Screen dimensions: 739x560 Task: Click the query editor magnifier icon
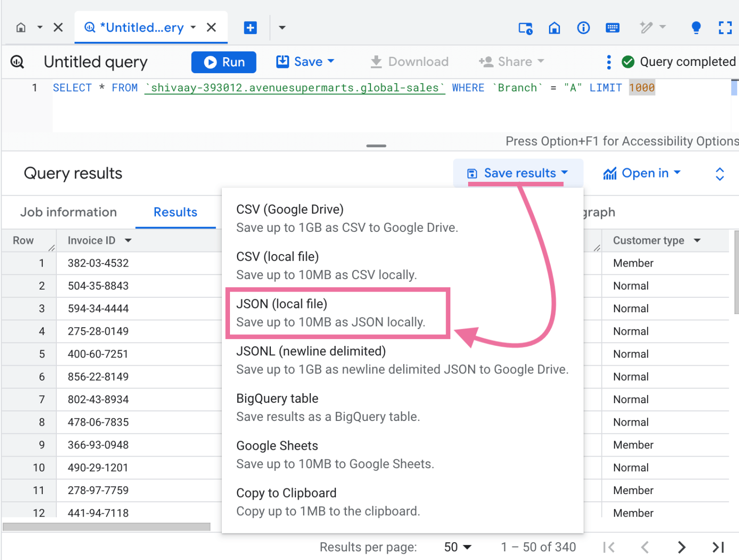17,62
